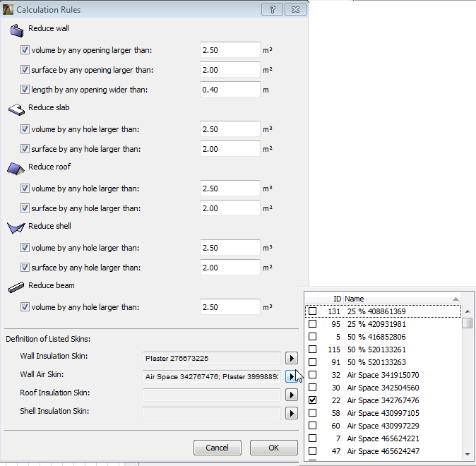The height and width of the screenshot is (466, 476).
Task: Click the wall volume 2.50 input field
Action: [230, 50]
